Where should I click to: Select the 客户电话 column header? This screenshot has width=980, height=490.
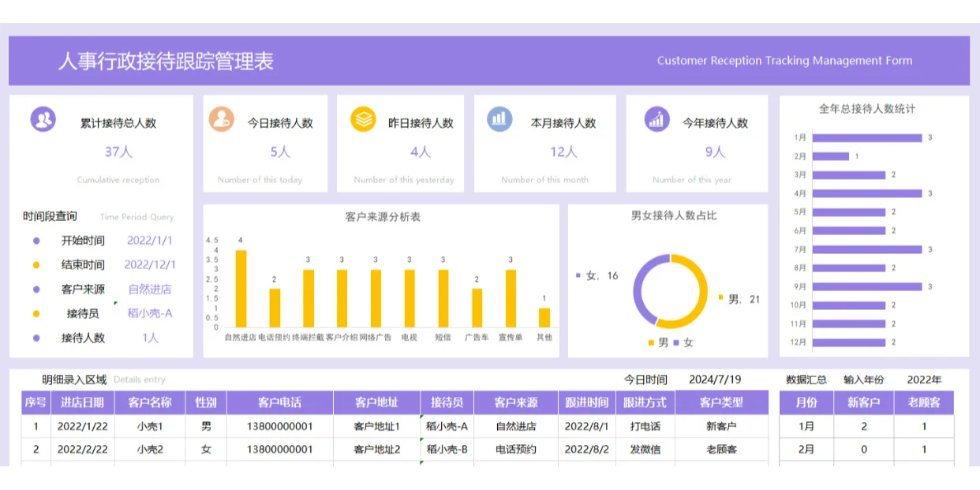(280, 402)
